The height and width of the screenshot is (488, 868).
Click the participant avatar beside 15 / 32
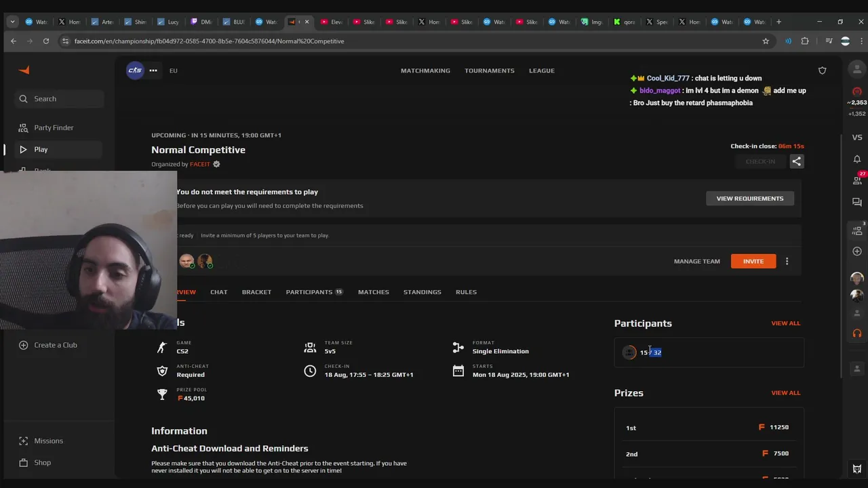[629, 352]
